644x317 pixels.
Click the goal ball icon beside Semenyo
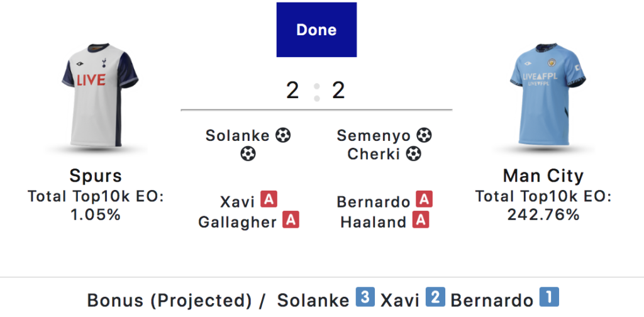pos(425,135)
